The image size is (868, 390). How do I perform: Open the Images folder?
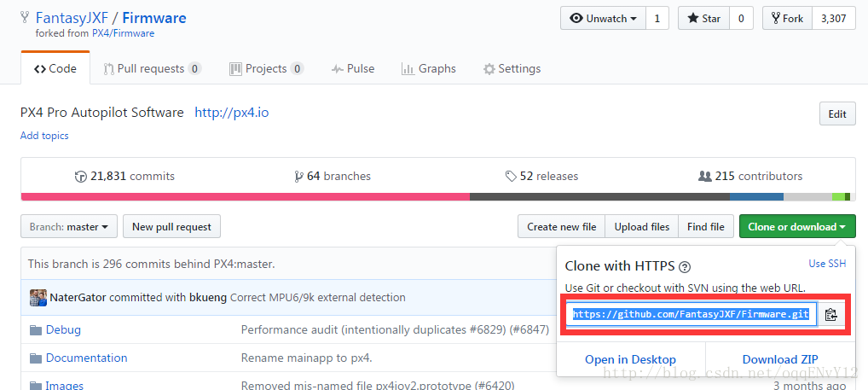64,386
